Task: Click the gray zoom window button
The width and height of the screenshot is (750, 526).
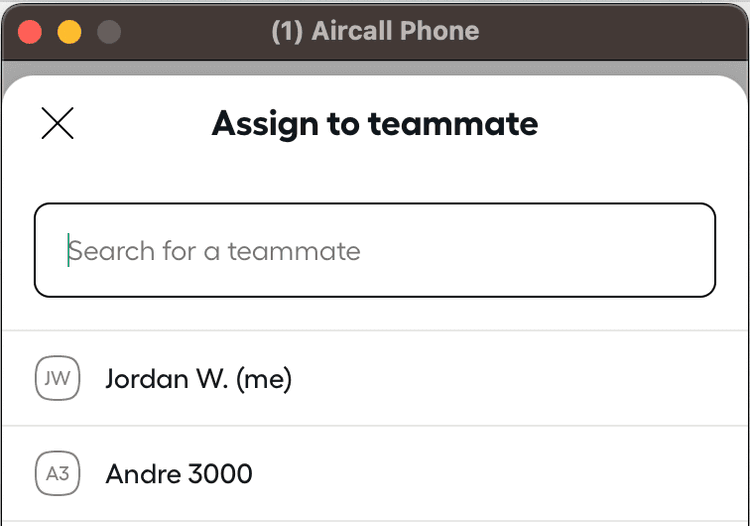Action: pos(108,31)
